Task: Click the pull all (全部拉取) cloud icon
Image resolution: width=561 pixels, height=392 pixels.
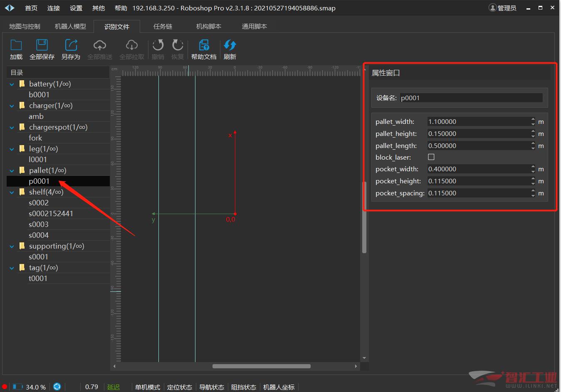Action: click(131, 45)
